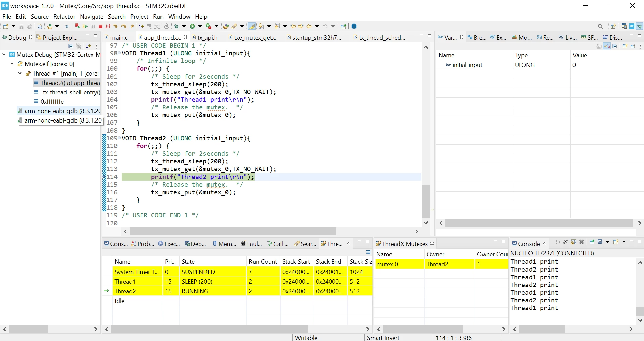Collapse the Mutex Debug tree node

point(4,54)
